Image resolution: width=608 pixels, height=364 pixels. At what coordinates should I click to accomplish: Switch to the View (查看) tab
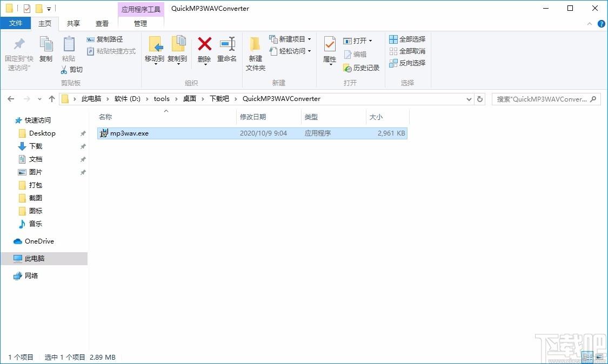click(102, 23)
